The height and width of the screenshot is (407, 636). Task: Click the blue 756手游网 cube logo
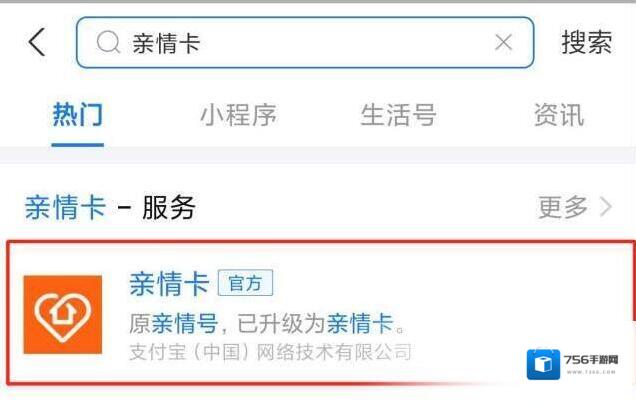coord(544,364)
